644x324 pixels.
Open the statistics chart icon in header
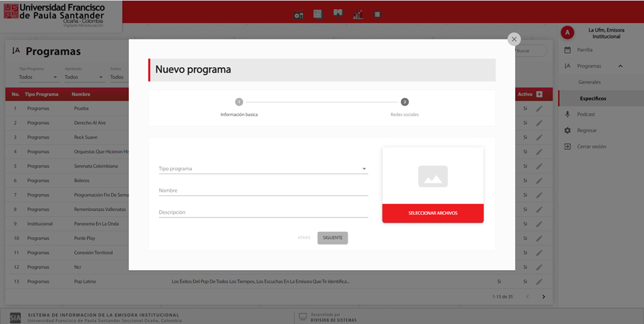tap(357, 14)
